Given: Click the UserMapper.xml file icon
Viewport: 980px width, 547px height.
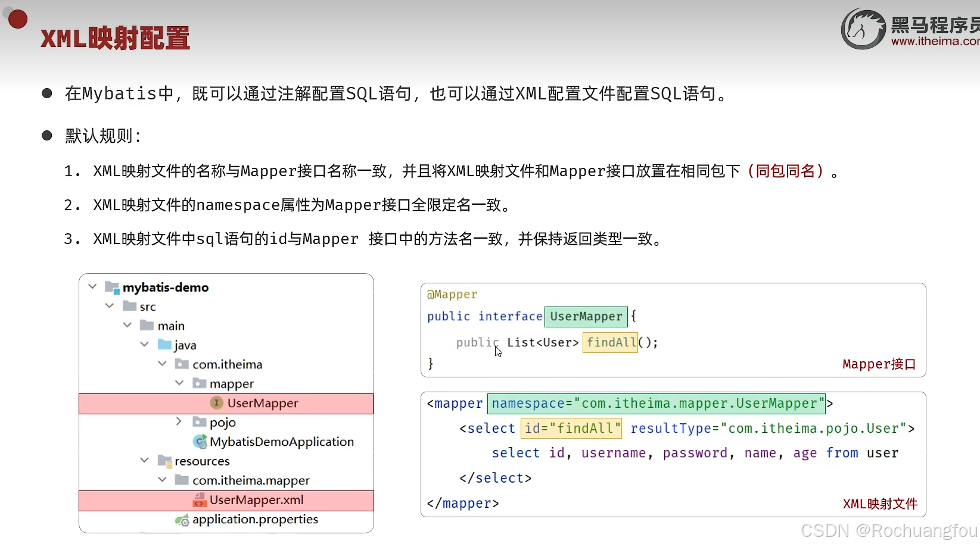Looking at the screenshot, I should pos(200,501).
